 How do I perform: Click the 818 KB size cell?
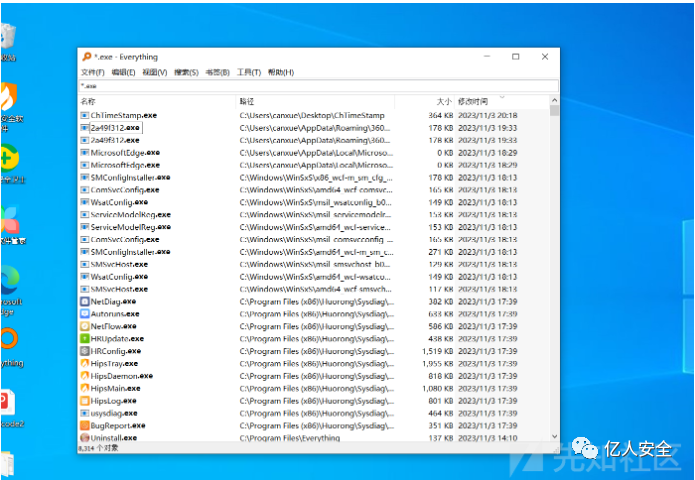point(441,376)
